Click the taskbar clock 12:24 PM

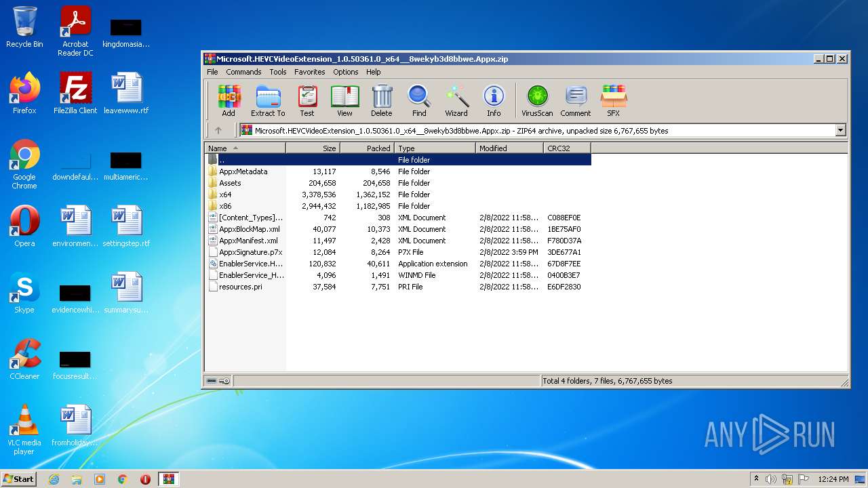coord(833,479)
